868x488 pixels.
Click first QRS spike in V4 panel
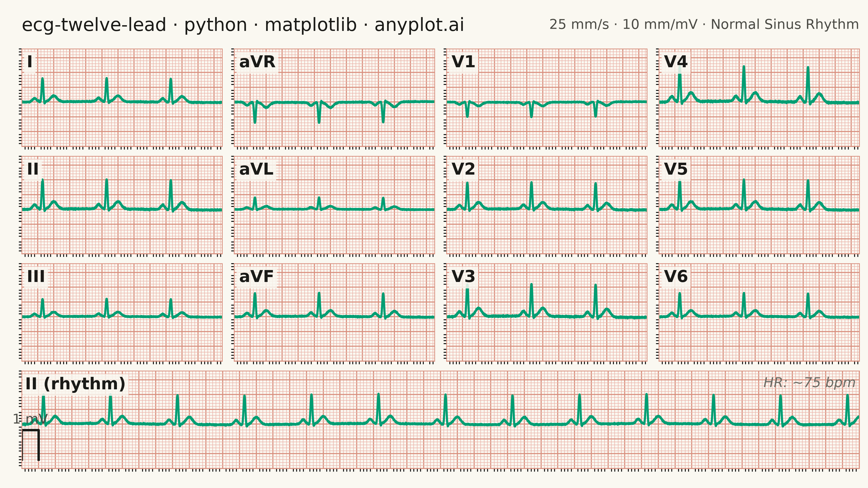tap(680, 85)
